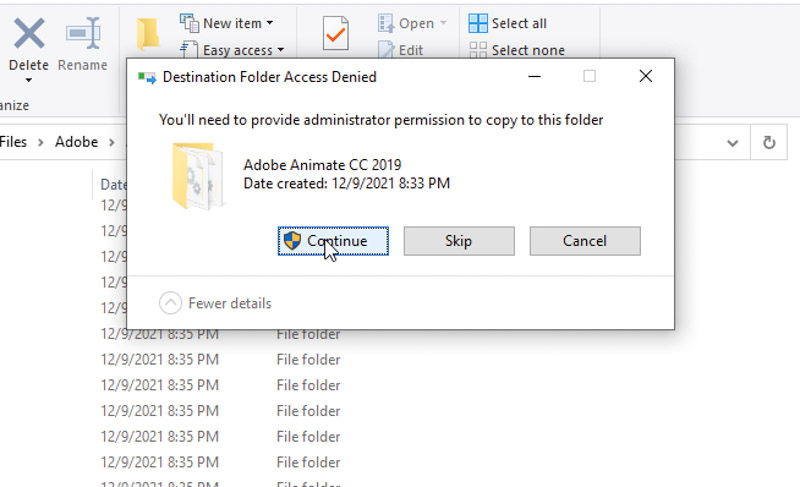The height and width of the screenshot is (487, 800).
Task: Click the Select none icon
Action: (479, 50)
